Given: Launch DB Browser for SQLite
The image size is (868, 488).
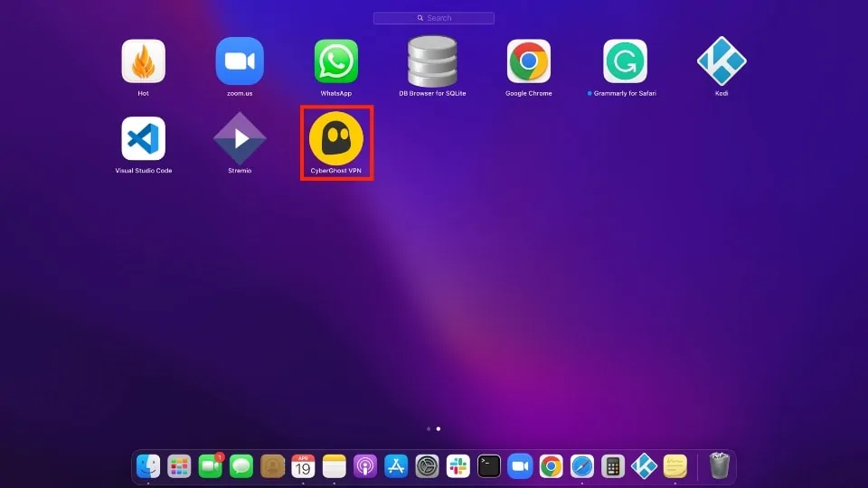Looking at the screenshot, I should click(432, 61).
